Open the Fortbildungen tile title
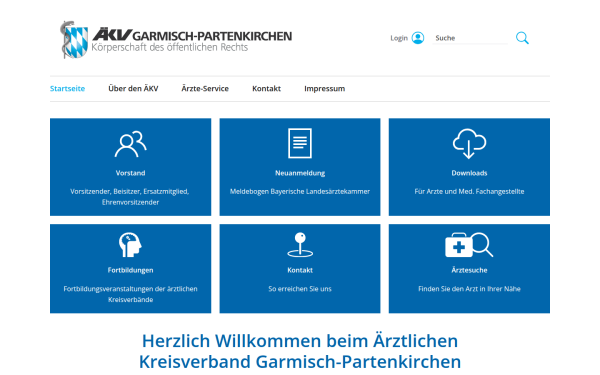 [x=130, y=270]
